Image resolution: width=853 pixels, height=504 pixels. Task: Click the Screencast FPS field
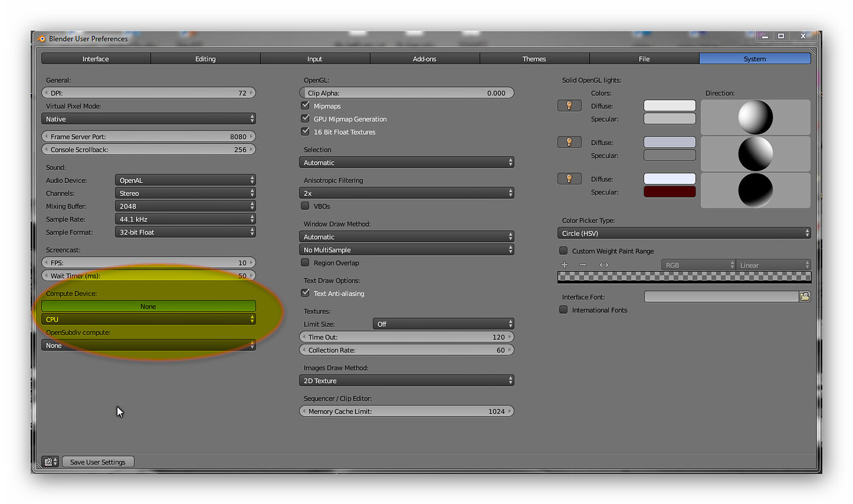[x=148, y=262]
